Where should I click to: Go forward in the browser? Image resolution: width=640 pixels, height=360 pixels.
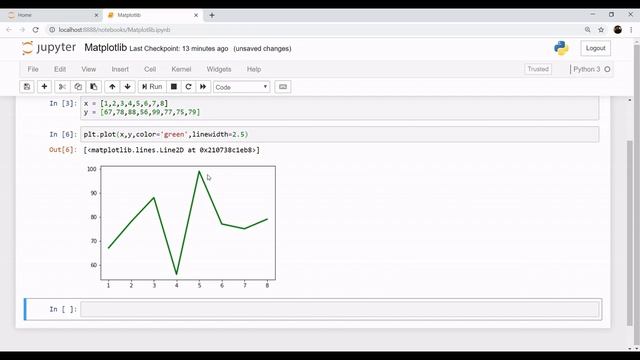22,30
